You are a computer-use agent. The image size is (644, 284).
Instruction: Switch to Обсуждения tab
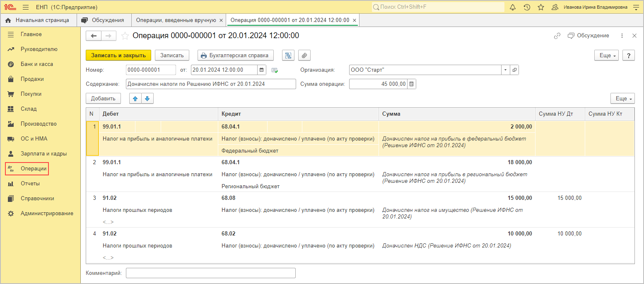(104, 20)
